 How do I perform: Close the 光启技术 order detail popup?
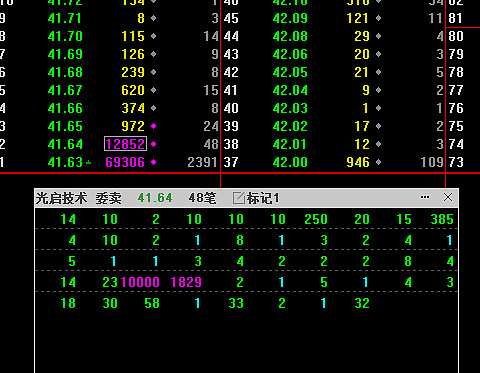click(448, 197)
